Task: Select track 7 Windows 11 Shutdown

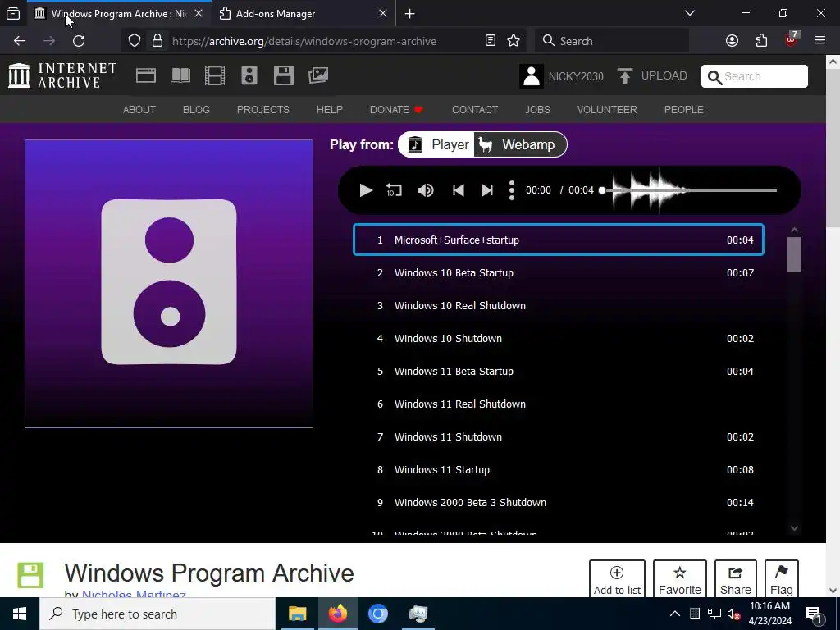Action: pyautogui.click(x=558, y=436)
